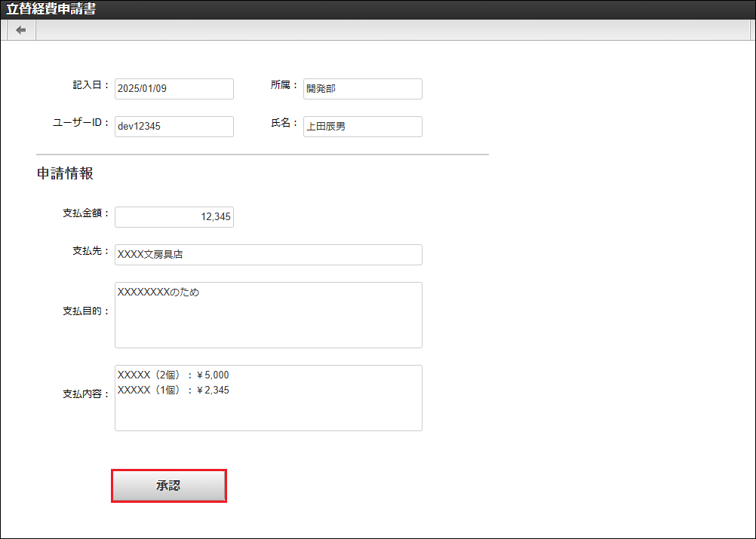
Task: Click the 所属 field containing 開発部
Action: [362, 89]
